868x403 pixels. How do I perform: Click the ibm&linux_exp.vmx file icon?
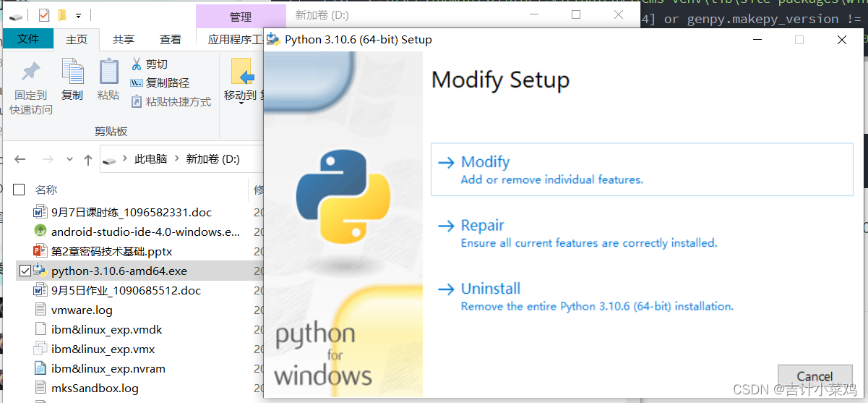[40, 349]
